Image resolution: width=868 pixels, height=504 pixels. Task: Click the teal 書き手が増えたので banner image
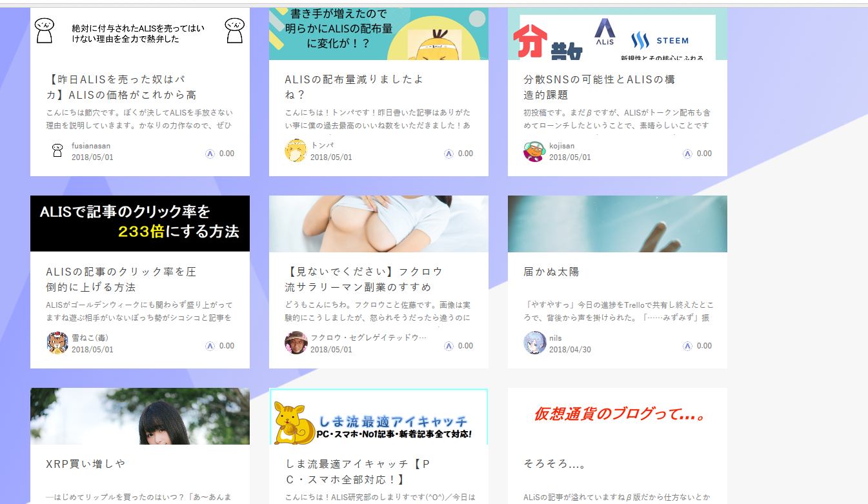[x=379, y=34]
